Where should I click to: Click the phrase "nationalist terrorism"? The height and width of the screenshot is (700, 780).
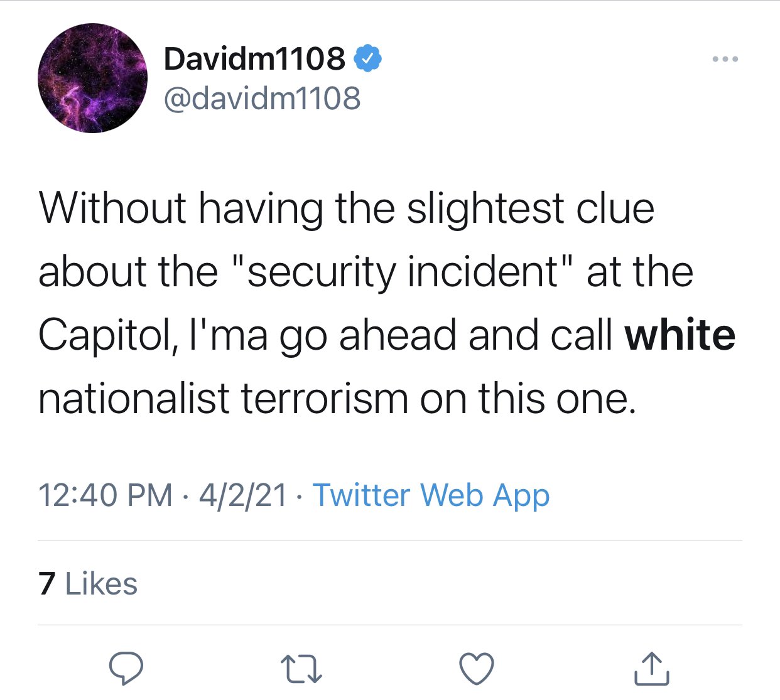pyautogui.click(x=223, y=398)
